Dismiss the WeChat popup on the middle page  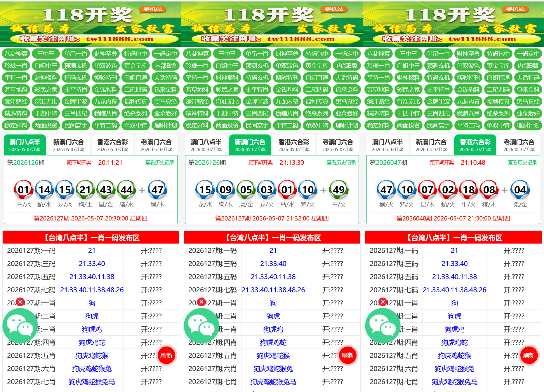pyautogui.click(x=201, y=302)
